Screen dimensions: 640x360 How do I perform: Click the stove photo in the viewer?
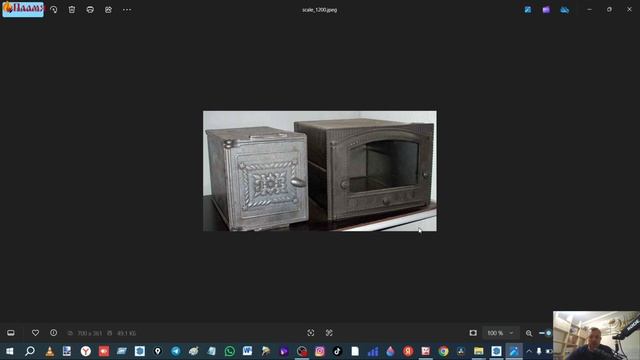(320, 171)
